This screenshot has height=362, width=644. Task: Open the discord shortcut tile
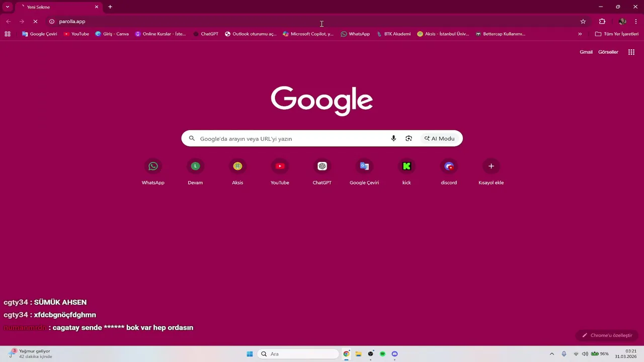pos(449,172)
